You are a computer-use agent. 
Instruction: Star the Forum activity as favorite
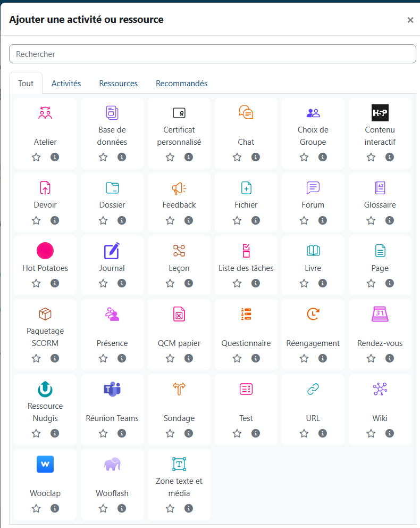tap(304, 220)
